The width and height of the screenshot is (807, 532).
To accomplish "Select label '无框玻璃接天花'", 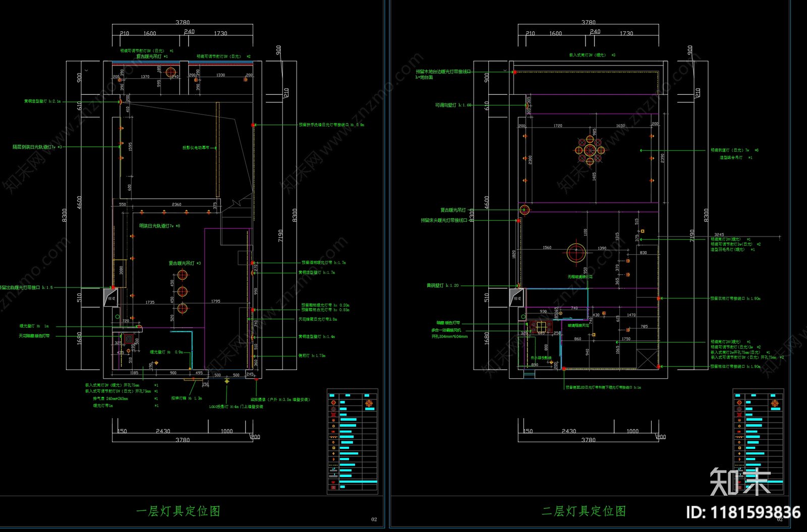I will point(580,277).
